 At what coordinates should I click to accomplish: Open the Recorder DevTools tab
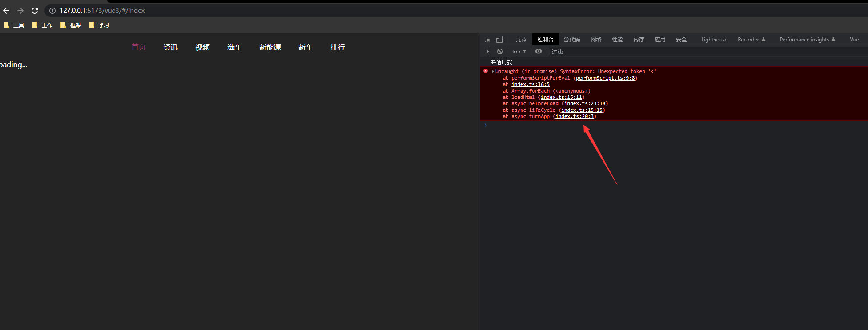(751, 40)
